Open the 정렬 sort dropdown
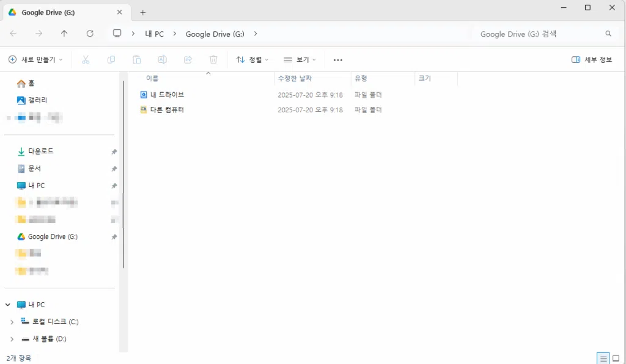This screenshot has height=364, width=626. point(252,60)
